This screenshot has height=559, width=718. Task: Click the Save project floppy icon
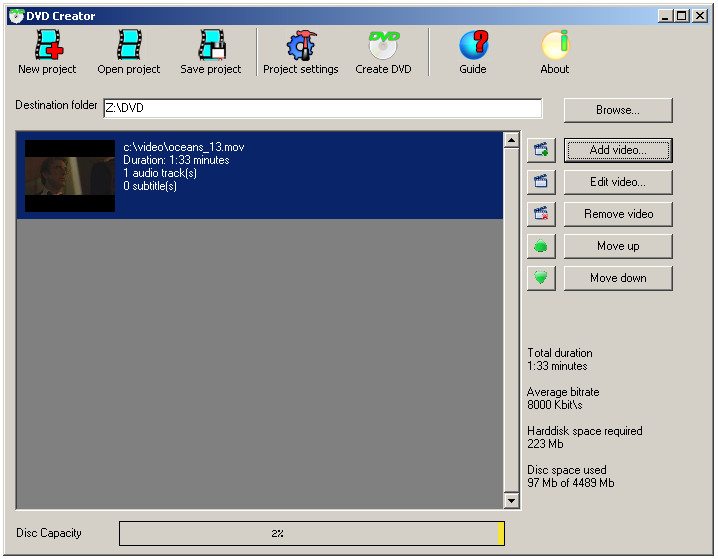pyautogui.click(x=212, y=45)
